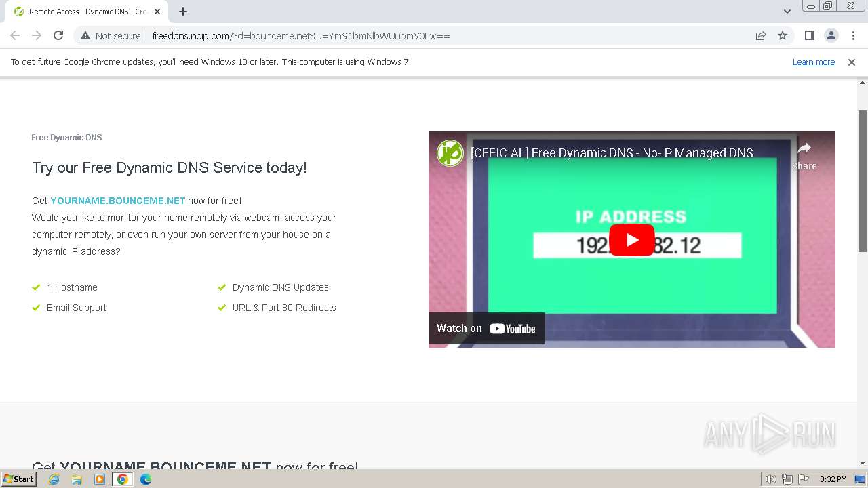Click the Not secure warning icon
Image resolution: width=868 pixels, height=488 pixels.
click(85, 35)
